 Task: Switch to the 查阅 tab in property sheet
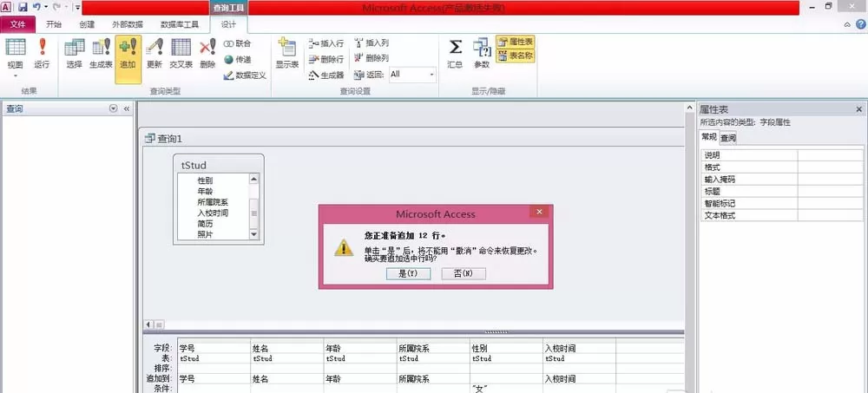coord(728,138)
